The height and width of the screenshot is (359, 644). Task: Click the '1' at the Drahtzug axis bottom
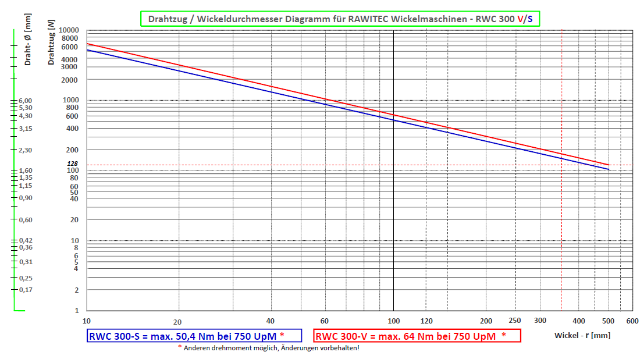(76, 311)
